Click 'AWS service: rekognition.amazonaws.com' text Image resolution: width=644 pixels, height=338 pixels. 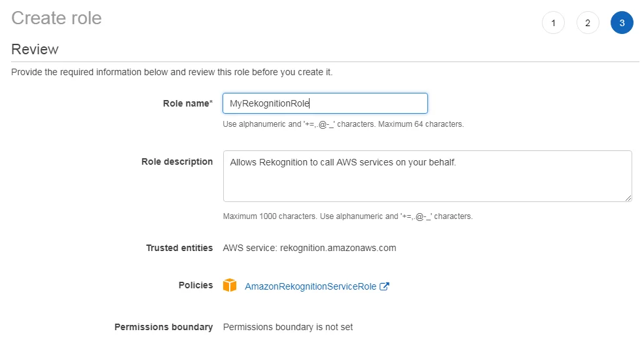310,248
